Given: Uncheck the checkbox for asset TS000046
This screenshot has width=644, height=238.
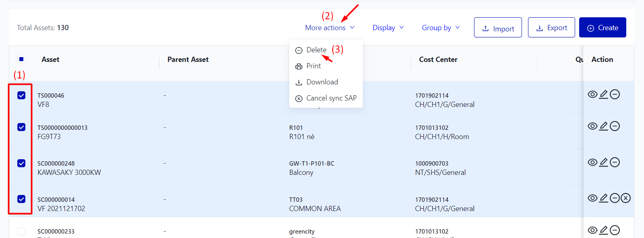Looking at the screenshot, I should pos(21,95).
